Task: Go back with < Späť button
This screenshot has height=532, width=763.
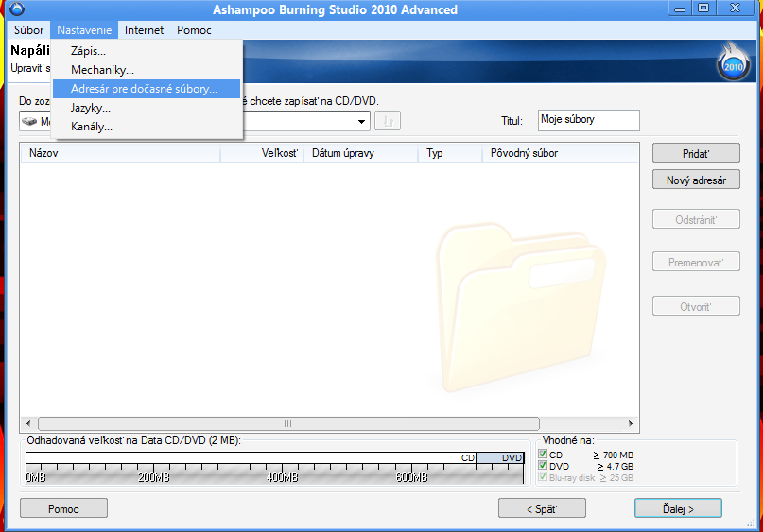Action: [542, 508]
